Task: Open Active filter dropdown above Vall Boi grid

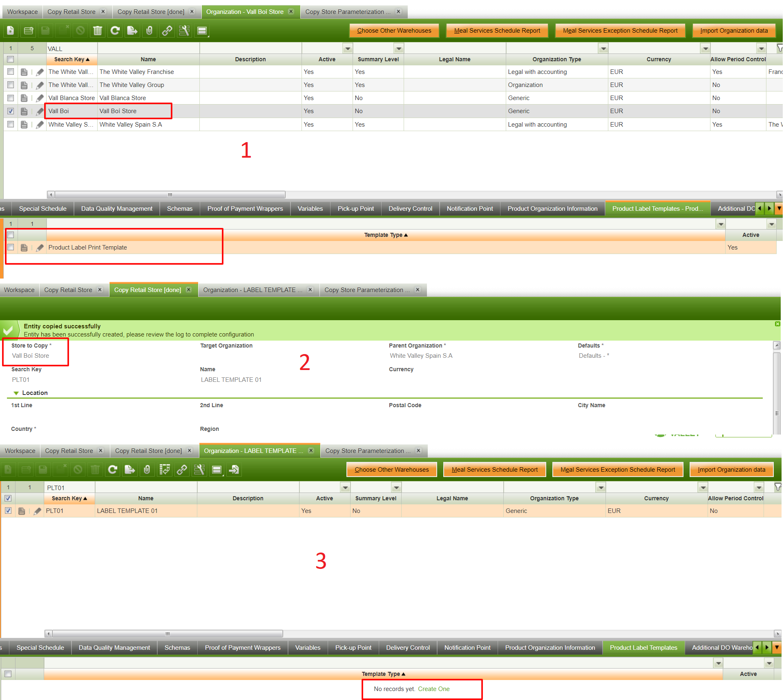Action: 348,49
